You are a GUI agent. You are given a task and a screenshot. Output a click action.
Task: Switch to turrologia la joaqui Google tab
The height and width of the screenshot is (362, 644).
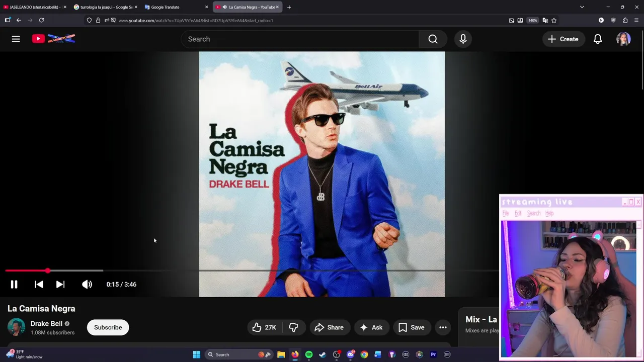pos(104,7)
